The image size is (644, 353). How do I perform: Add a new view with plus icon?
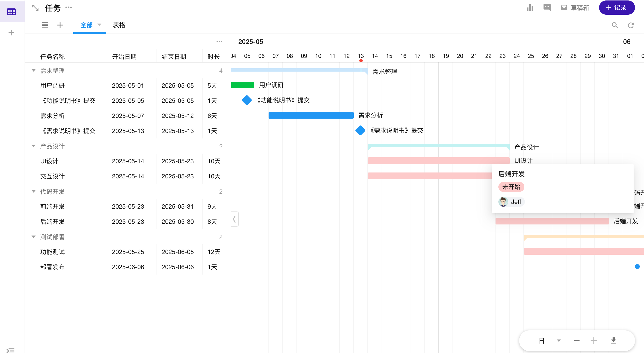coord(60,25)
